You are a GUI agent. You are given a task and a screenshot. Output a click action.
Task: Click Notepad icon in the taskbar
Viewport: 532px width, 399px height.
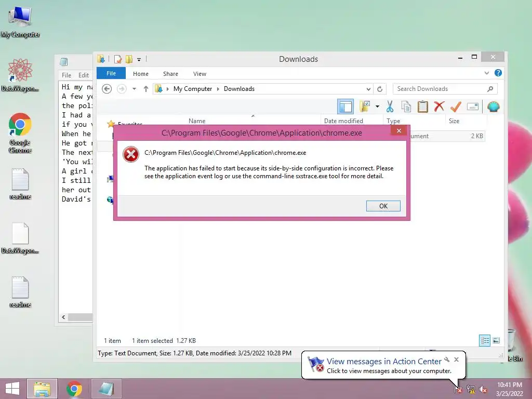click(x=106, y=389)
